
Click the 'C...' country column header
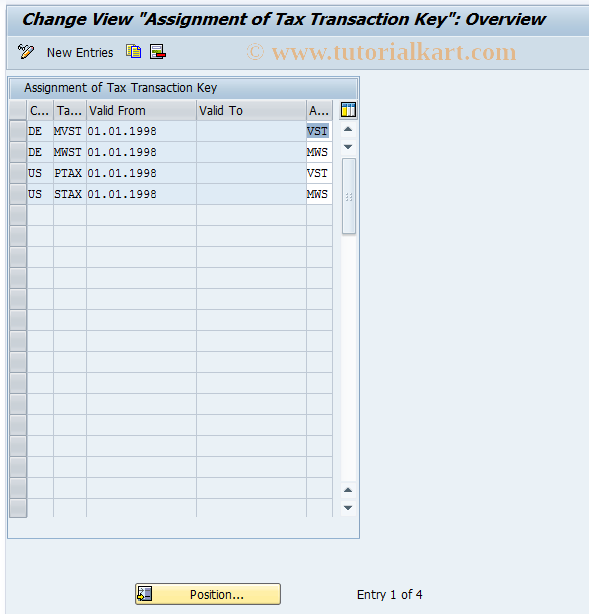click(40, 110)
